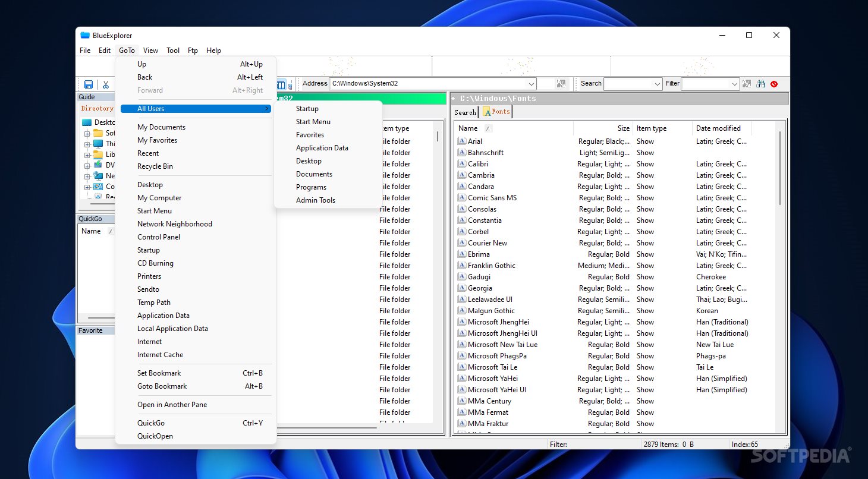Open the Address combo box dropdown arrow
The height and width of the screenshot is (479, 868).
[x=532, y=84]
